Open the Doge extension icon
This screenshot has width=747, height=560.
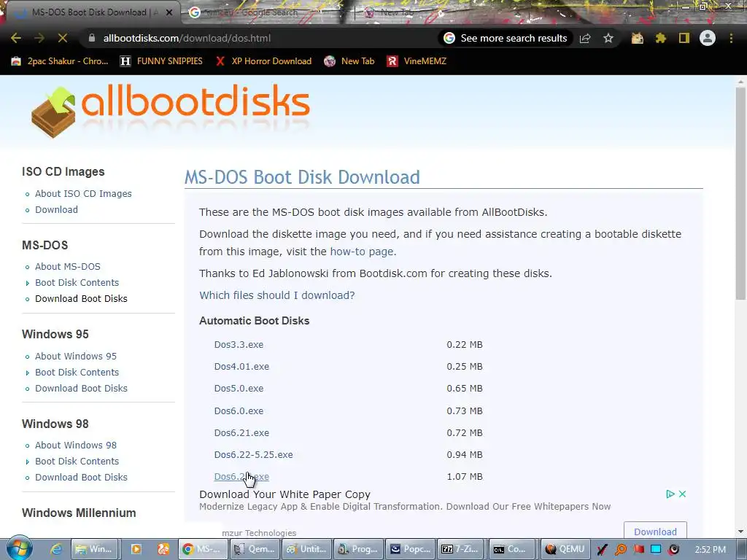(x=638, y=38)
